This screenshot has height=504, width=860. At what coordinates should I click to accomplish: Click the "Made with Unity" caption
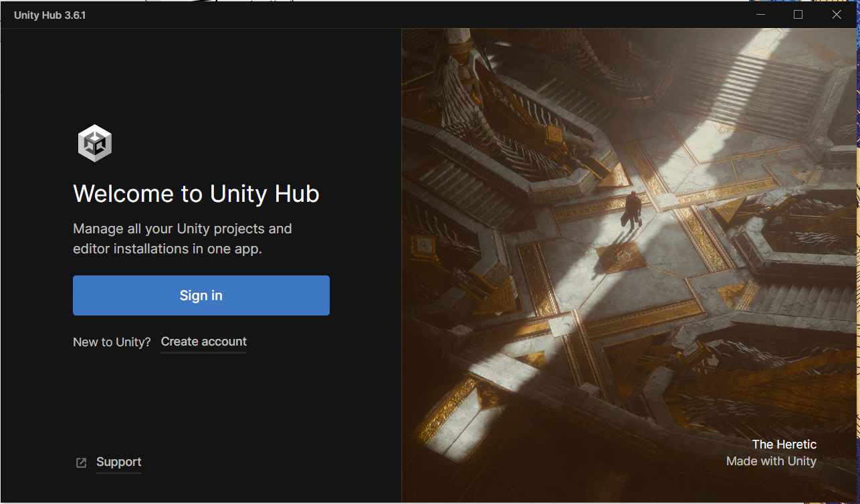pyautogui.click(x=771, y=461)
